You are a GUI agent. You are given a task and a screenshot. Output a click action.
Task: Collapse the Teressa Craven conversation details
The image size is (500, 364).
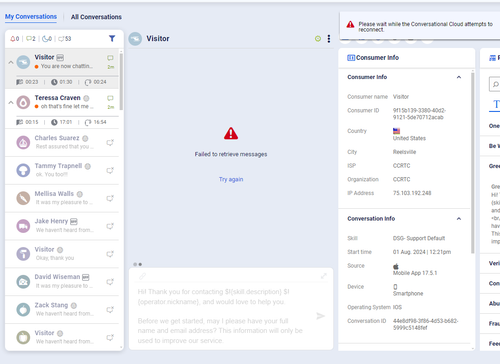tap(11, 103)
